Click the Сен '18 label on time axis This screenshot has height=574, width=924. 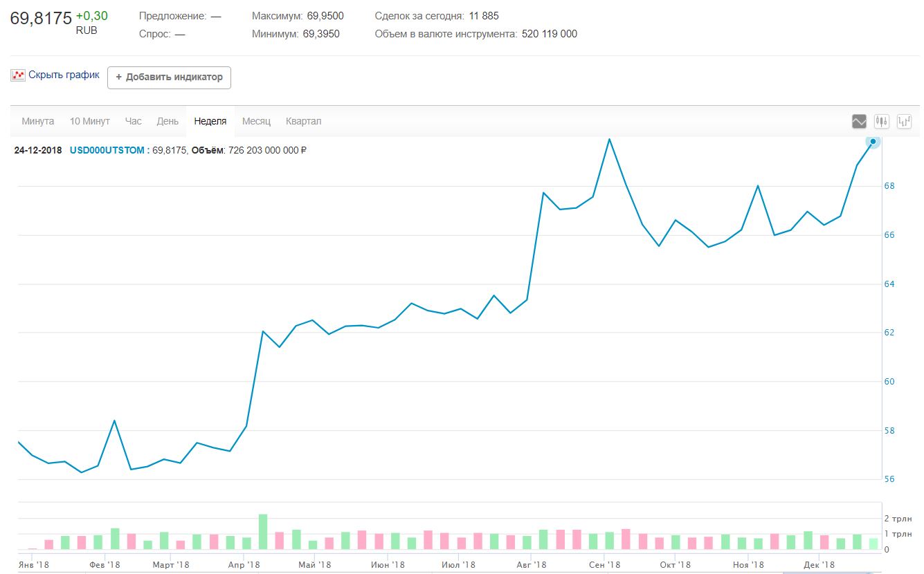pos(605,565)
